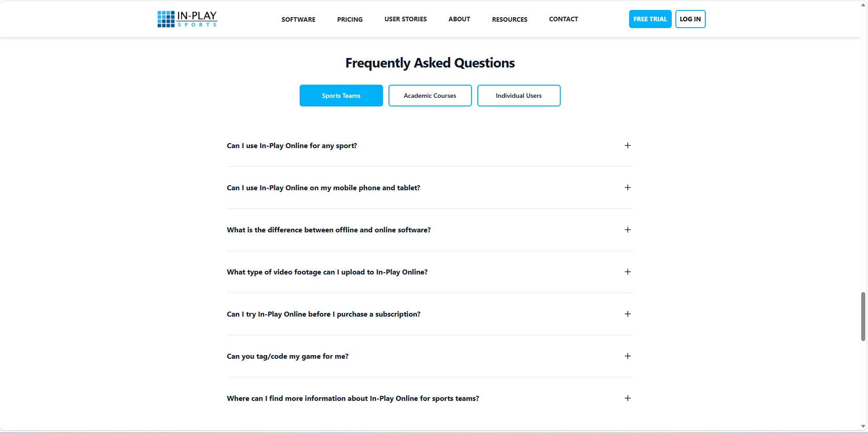Open the PRICING page
This screenshot has width=868, height=433.
point(349,19)
